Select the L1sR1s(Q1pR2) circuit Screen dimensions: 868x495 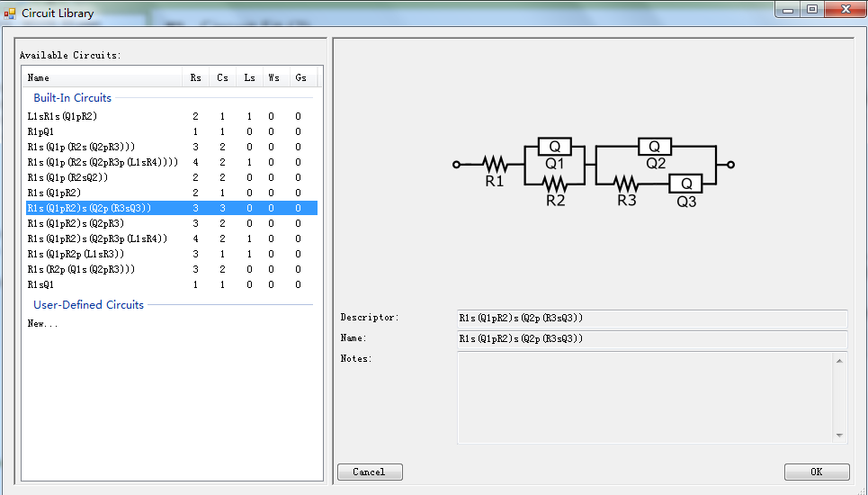[62, 117]
